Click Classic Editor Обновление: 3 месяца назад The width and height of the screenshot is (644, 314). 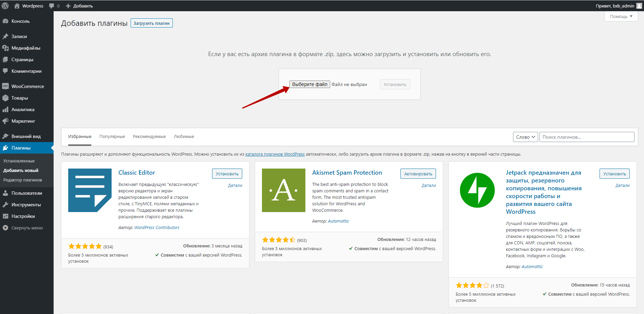(x=213, y=246)
